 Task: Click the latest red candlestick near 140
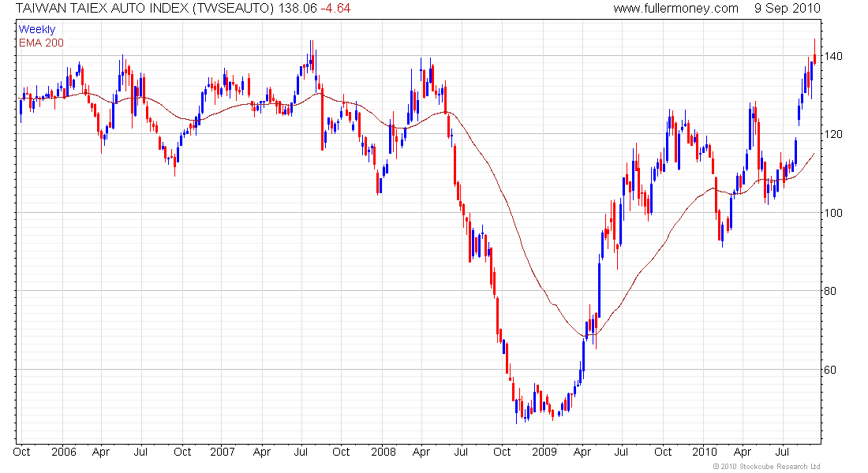point(814,58)
